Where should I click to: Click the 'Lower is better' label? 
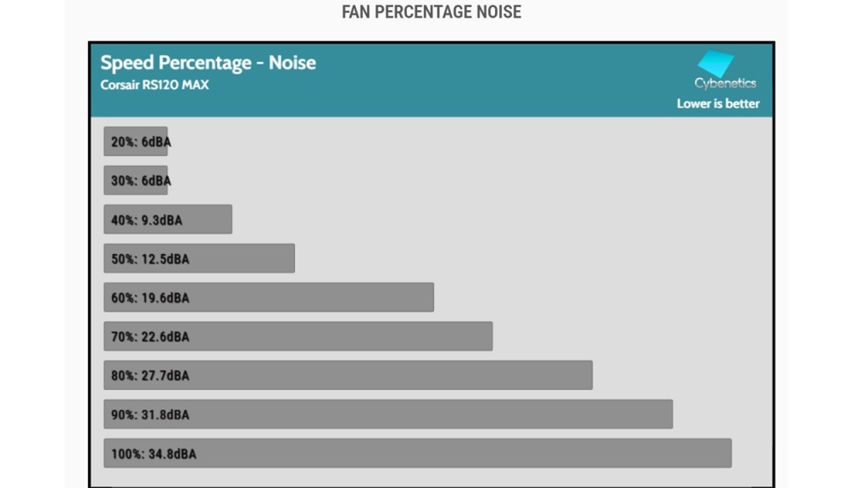718,103
